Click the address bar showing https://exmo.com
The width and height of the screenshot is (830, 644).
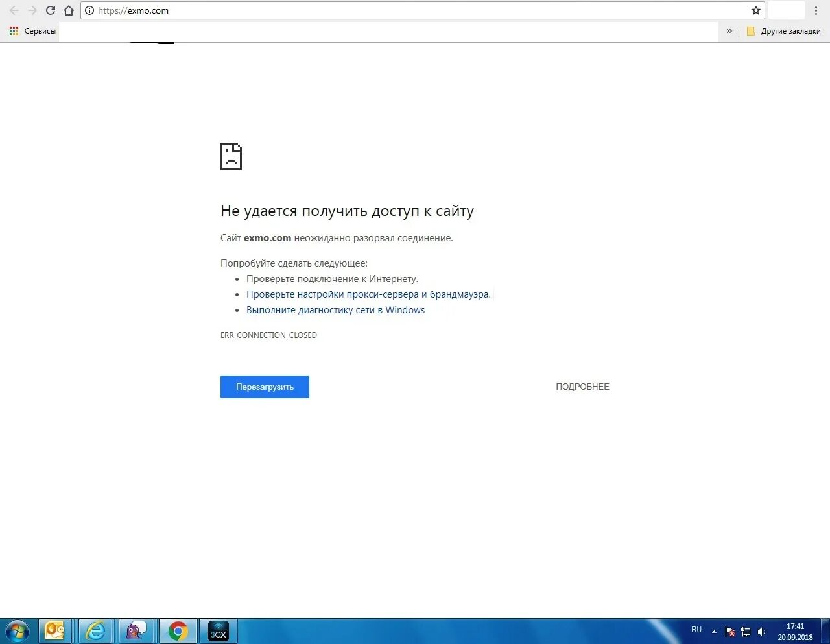point(423,10)
